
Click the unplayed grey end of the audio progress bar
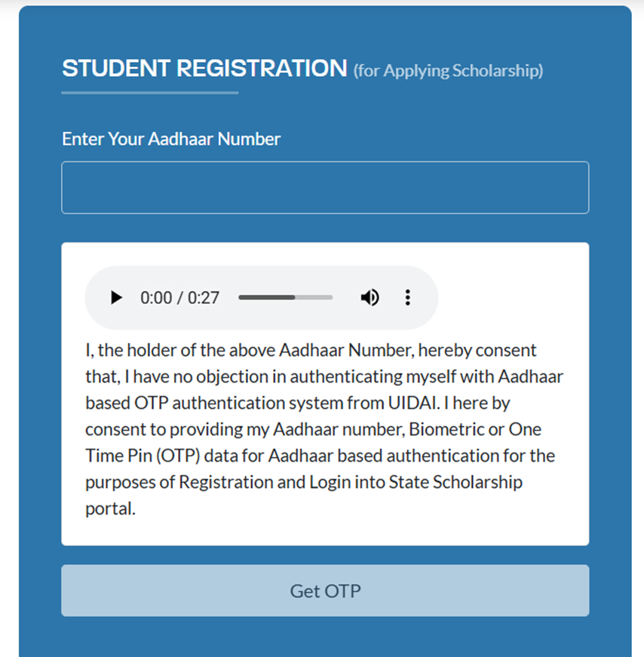[314, 297]
